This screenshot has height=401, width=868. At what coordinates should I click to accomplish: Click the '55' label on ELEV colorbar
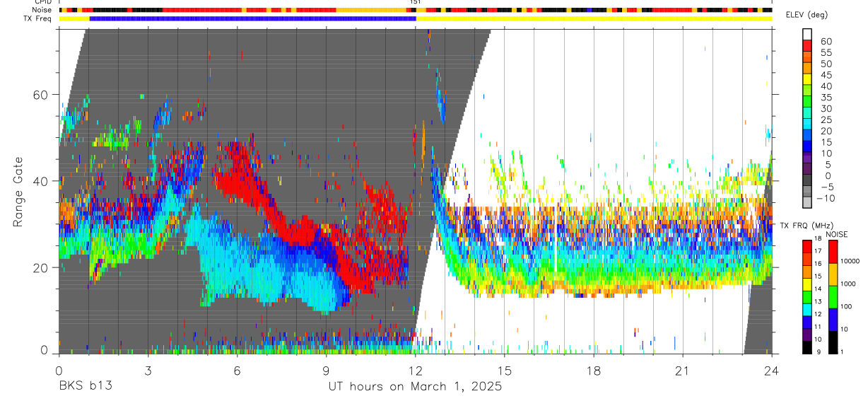[x=826, y=53]
